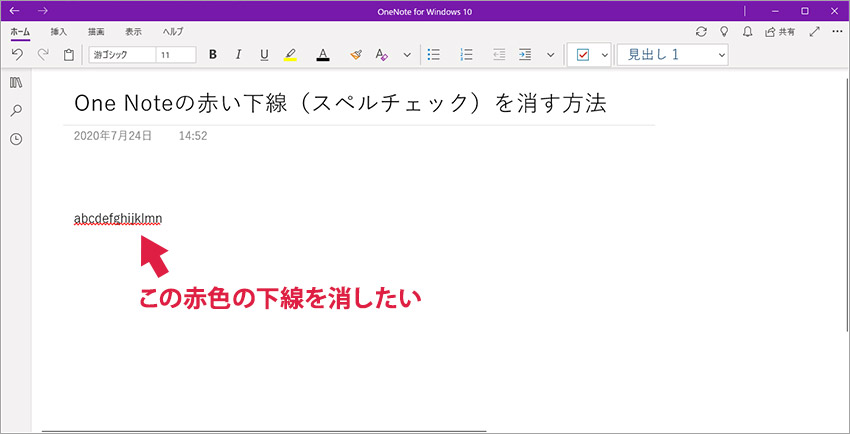Apply yellow text highlight color
This screenshot has width=850, height=434.
[x=290, y=55]
